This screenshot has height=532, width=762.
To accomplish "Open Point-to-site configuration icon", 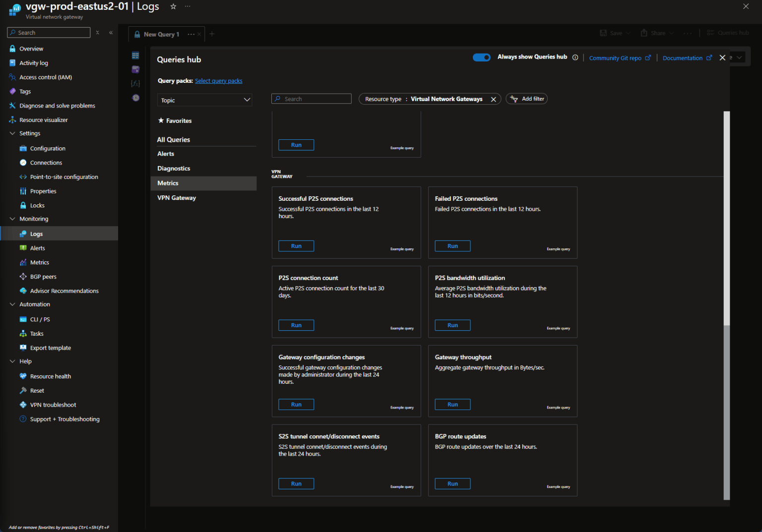I will click(23, 177).
